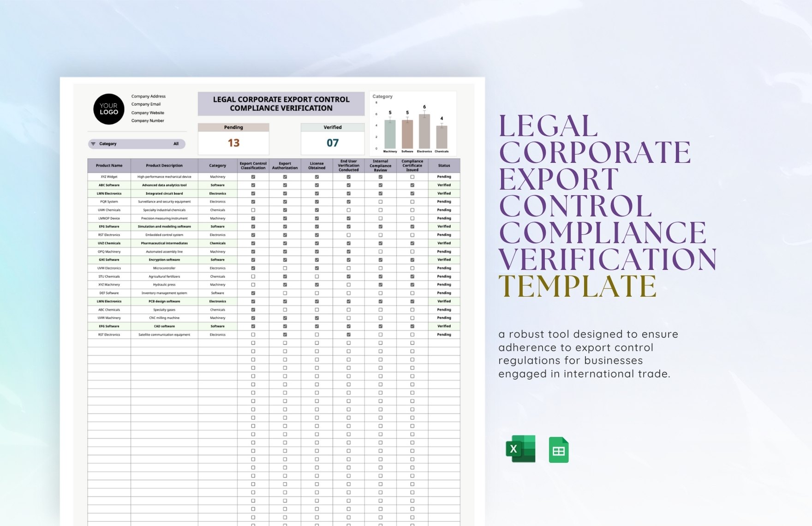Viewport: 812px width, 526px height.
Task: Select the Company Website text
Action: pyautogui.click(x=148, y=113)
